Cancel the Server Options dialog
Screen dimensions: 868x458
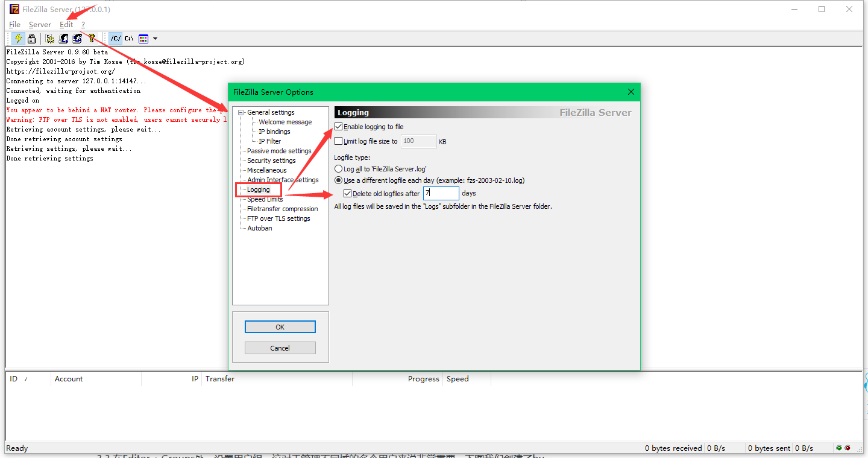280,348
